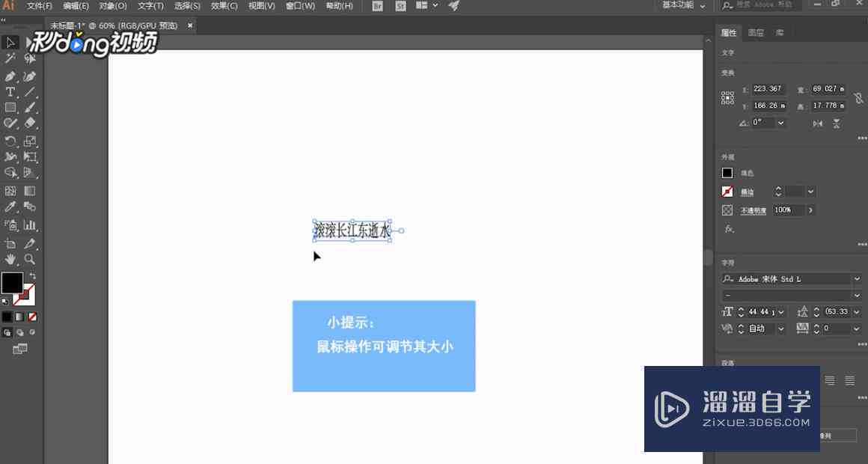Select the Hand tool
Image resolution: width=868 pixels, height=464 pixels.
[x=10, y=259]
